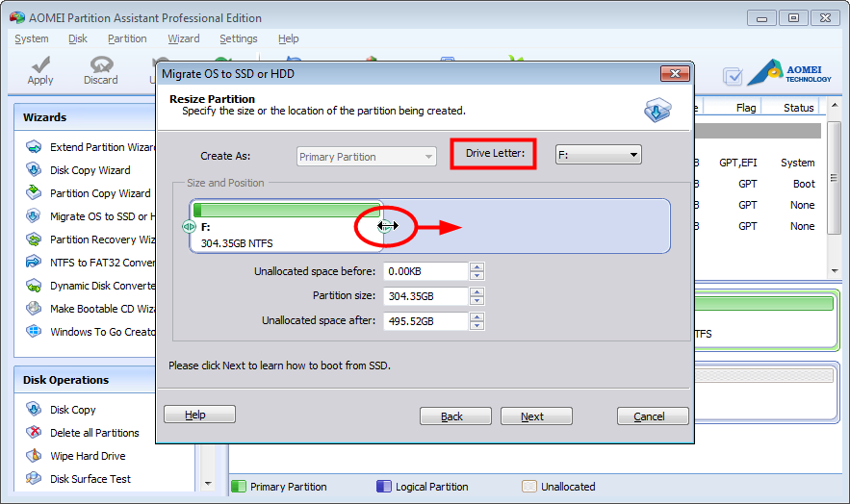Screen dimensions: 850x504
Task: Click Migrate OS to SSD wizard icon
Action: tap(34, 216)
